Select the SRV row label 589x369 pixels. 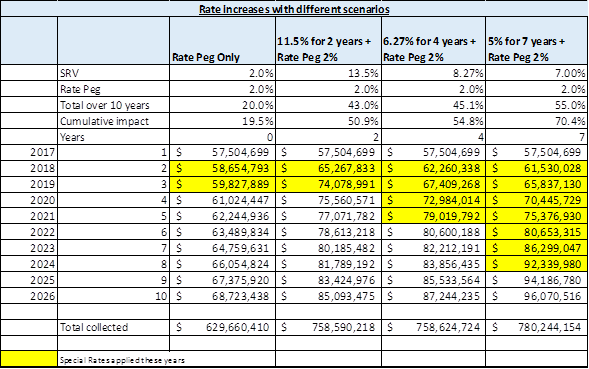click(113, 73)
